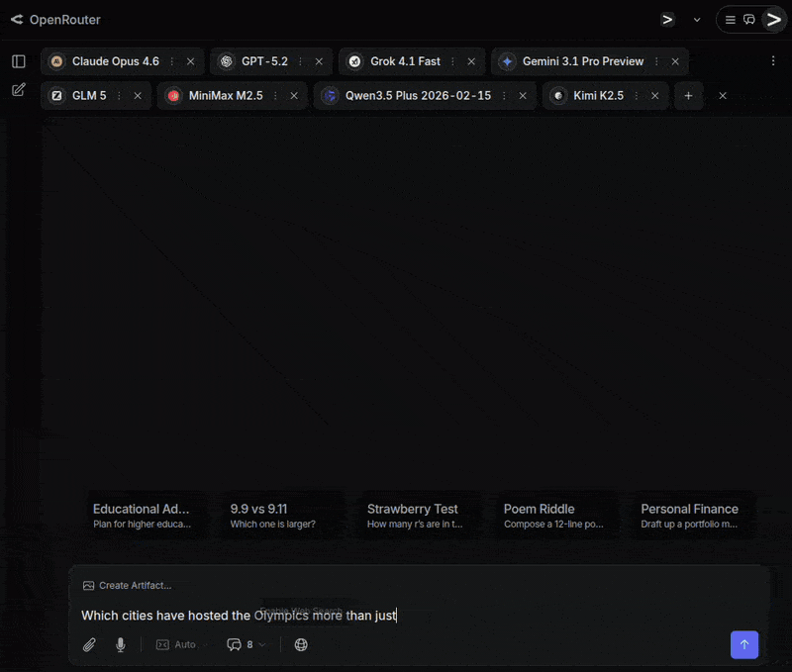Open a new chat via the pencil icon
Image resolution: width=792 pixels, height=672 pixels.
click(x=18, y=89)
